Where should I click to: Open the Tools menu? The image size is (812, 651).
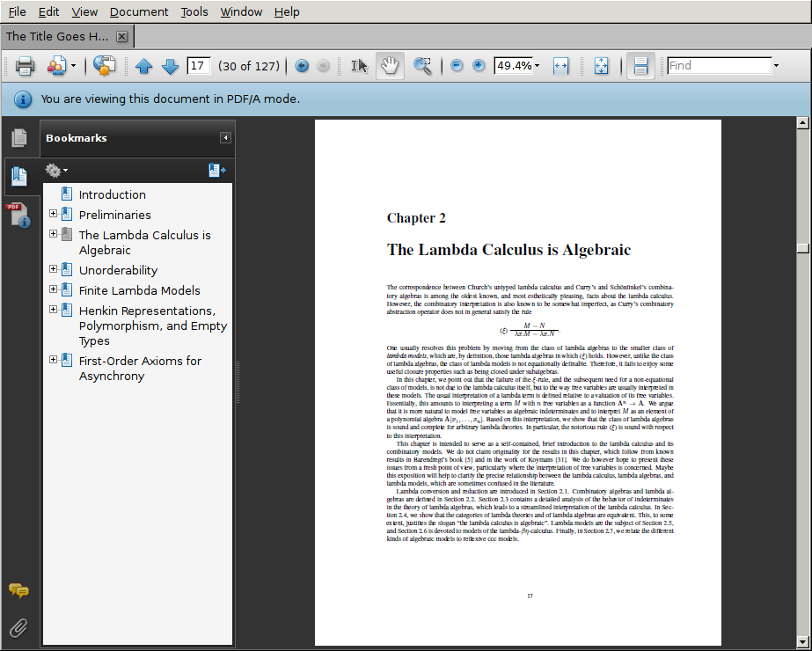(x=194, y=11)
